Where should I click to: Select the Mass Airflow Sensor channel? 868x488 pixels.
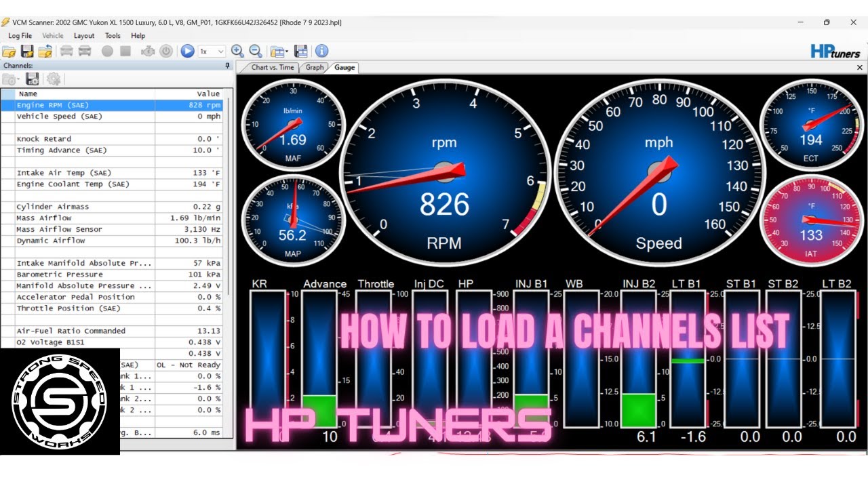[x=112, y=229]
